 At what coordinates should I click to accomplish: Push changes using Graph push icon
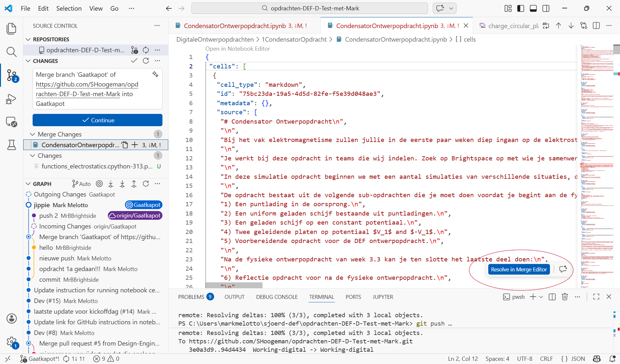(134, 184)
